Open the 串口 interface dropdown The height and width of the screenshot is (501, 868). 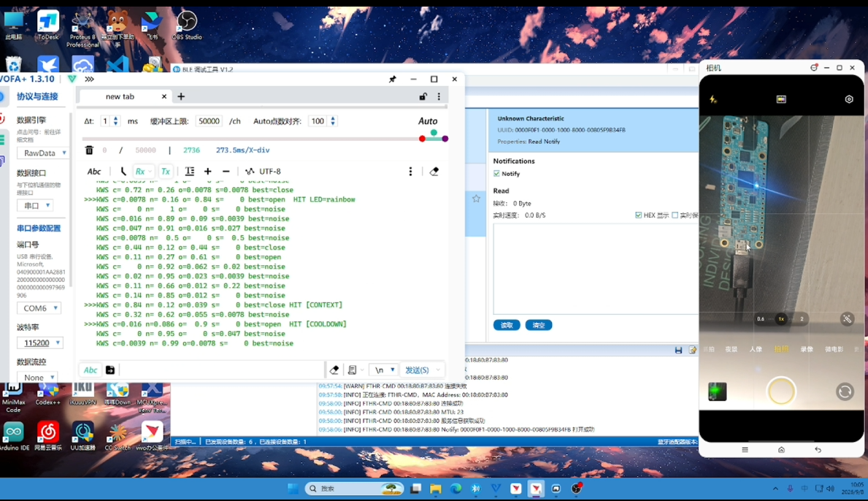coord(35,205)
